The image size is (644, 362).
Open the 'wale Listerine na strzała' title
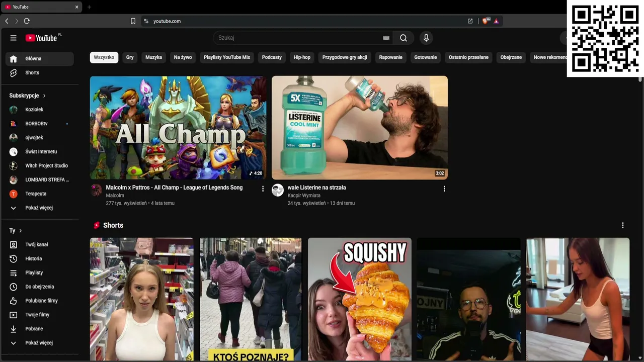click(x=316, y=188)
